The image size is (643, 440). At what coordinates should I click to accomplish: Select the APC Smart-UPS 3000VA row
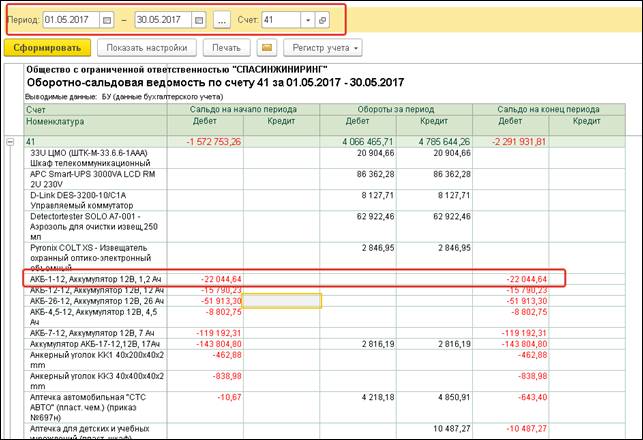tap(80, 179)
